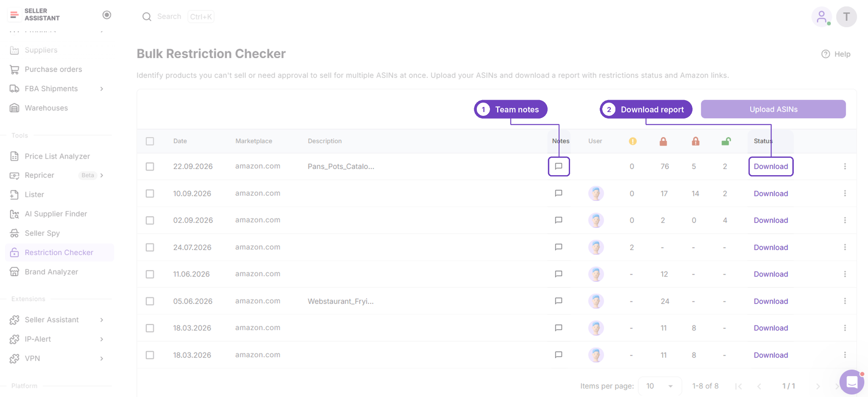Screen dimensions: 868x397
Task: Sort by the Date column header
Action: click(x=180, y=141)
